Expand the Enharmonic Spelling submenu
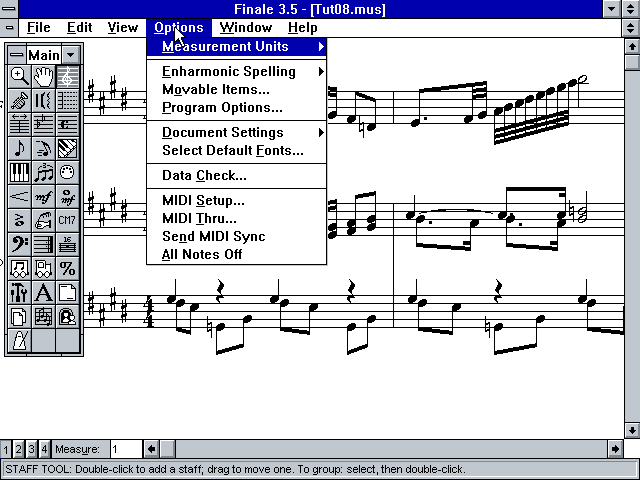Viewport: 640px width, 480px height. [x=237, y=71]
